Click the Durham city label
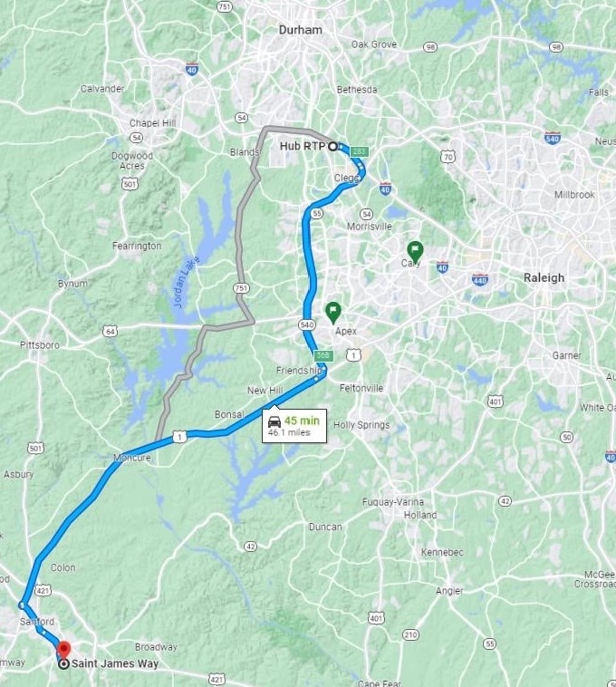Viewport: 616px width, 687px height. (x=301, y=30)
